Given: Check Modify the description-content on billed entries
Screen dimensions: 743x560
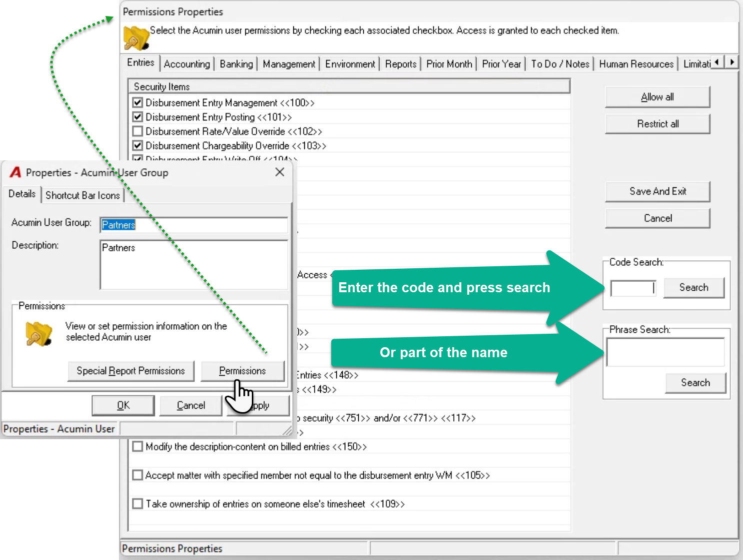Looking at the screenshot, I should click(x=138, y=447).
